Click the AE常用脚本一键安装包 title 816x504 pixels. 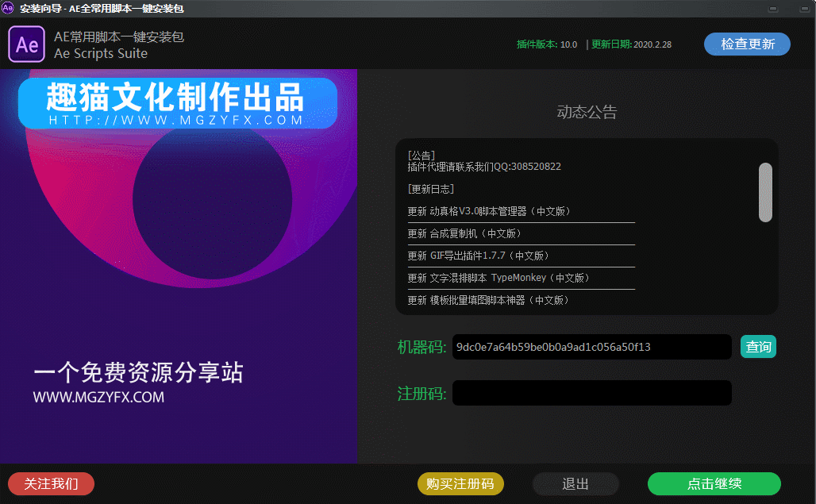click(119, 37)
